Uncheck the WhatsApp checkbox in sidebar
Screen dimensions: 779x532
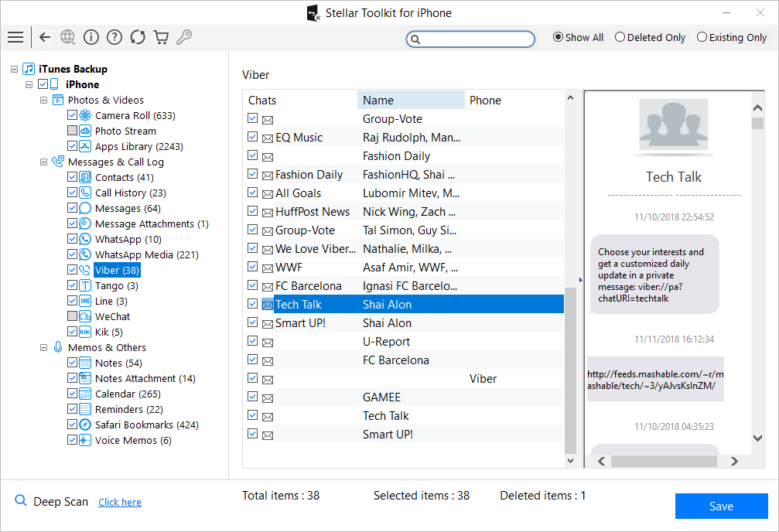click(x=73, y=239)
